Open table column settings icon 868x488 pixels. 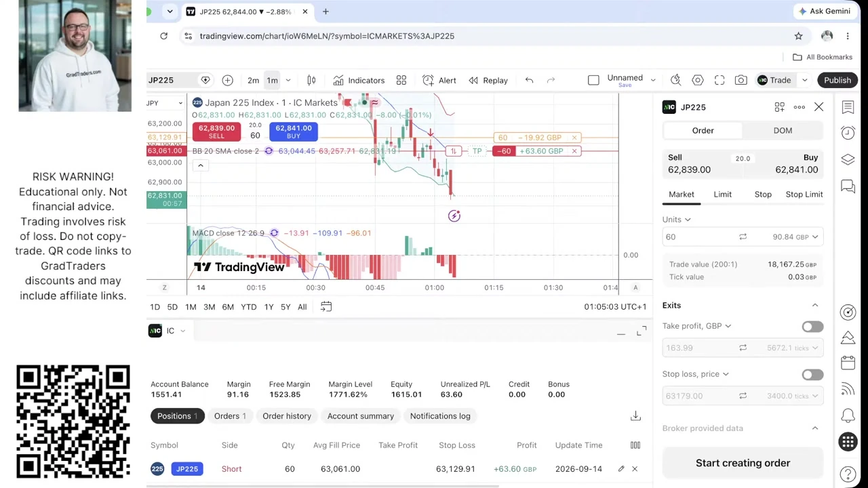(635, 445)
